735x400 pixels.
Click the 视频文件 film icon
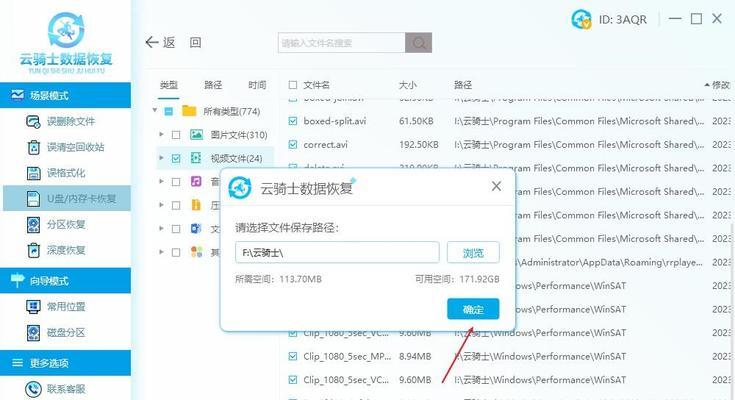point(196,158)
